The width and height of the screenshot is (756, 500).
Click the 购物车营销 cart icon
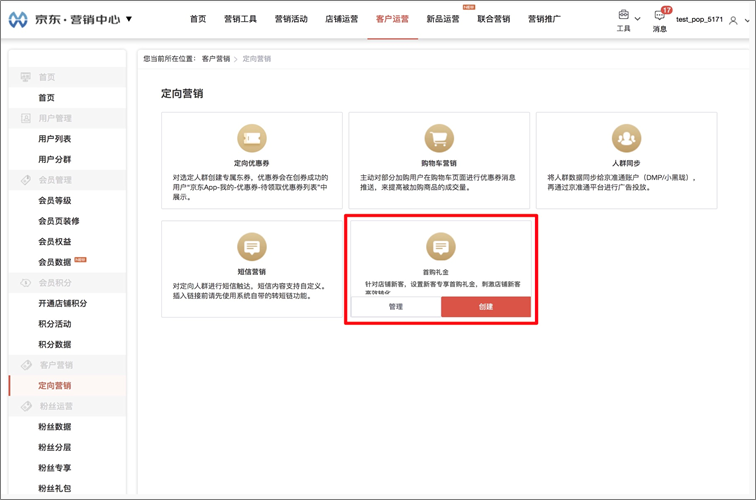click(439, 138)
